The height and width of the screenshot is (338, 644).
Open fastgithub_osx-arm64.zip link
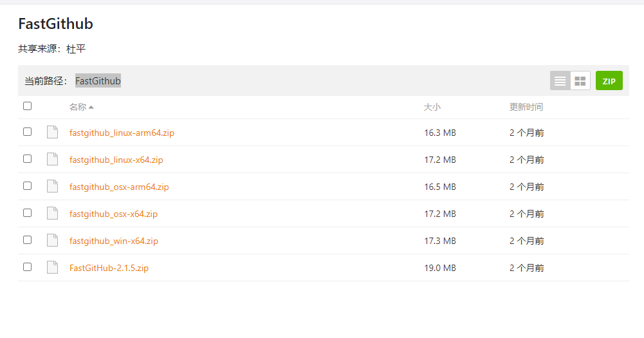coord(119,187)
